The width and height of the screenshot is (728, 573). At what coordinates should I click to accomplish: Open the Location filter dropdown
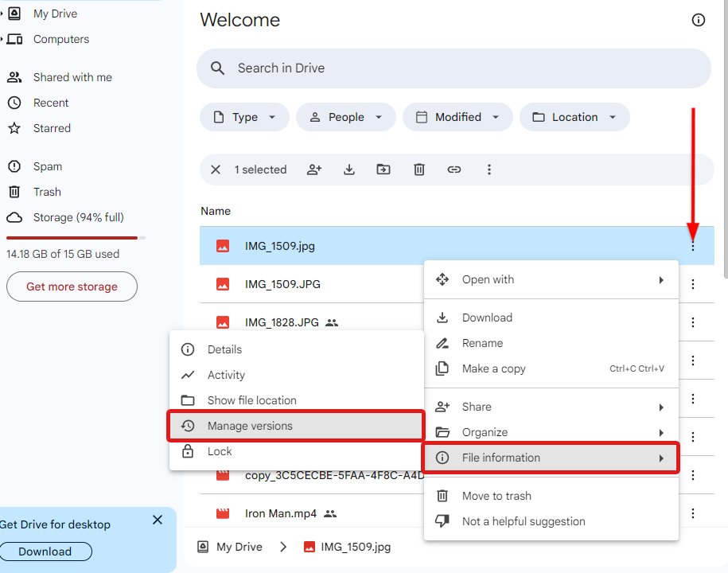point(574,117)
